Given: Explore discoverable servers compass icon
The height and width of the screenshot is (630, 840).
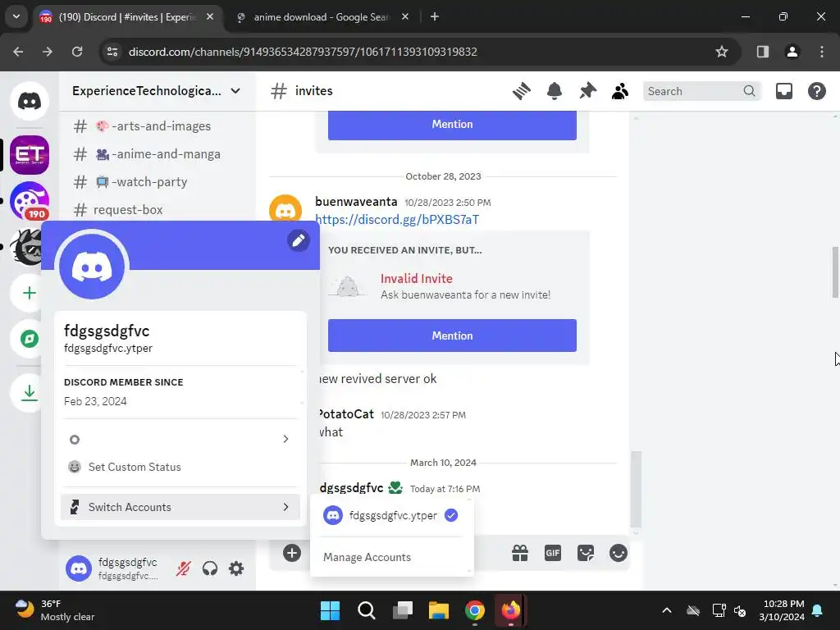Looking at the screenshot, I should click(x=30, y=339).
